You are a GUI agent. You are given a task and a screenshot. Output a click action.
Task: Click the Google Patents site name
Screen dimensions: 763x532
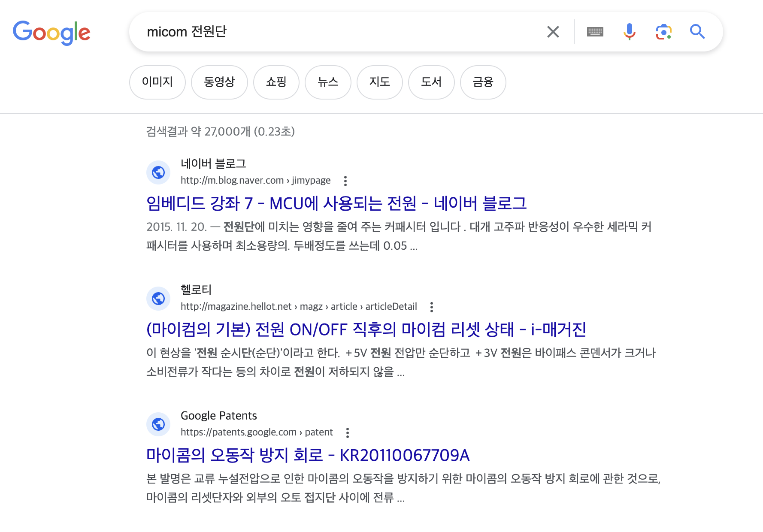click(x=219, y=415)
